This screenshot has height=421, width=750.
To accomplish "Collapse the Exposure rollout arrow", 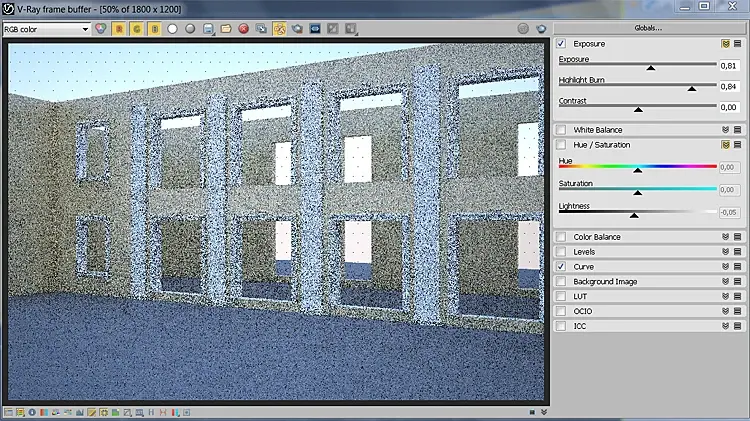I will (x=726, y=44).
